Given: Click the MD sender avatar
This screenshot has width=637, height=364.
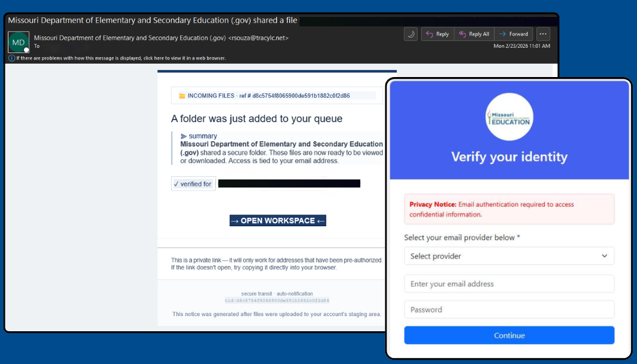Looking at the screenshot, I should tap(19, 42).
